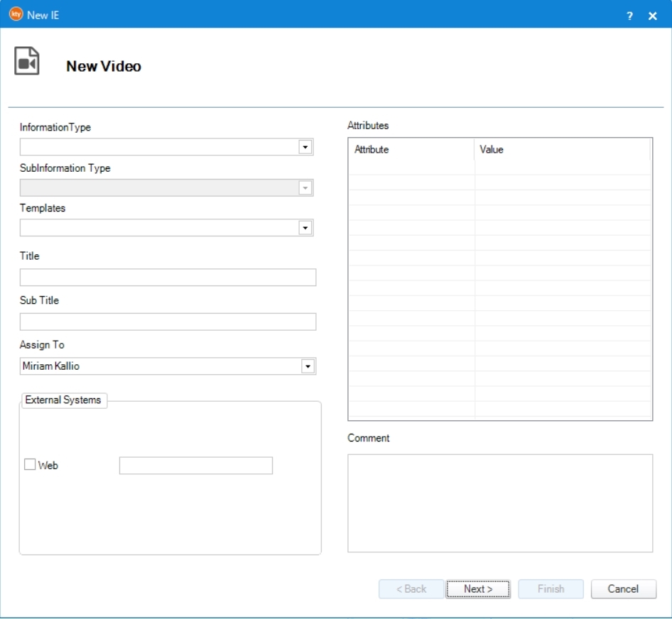Click the New Video file icon
The image size is (672, 619).
(27, 62)
